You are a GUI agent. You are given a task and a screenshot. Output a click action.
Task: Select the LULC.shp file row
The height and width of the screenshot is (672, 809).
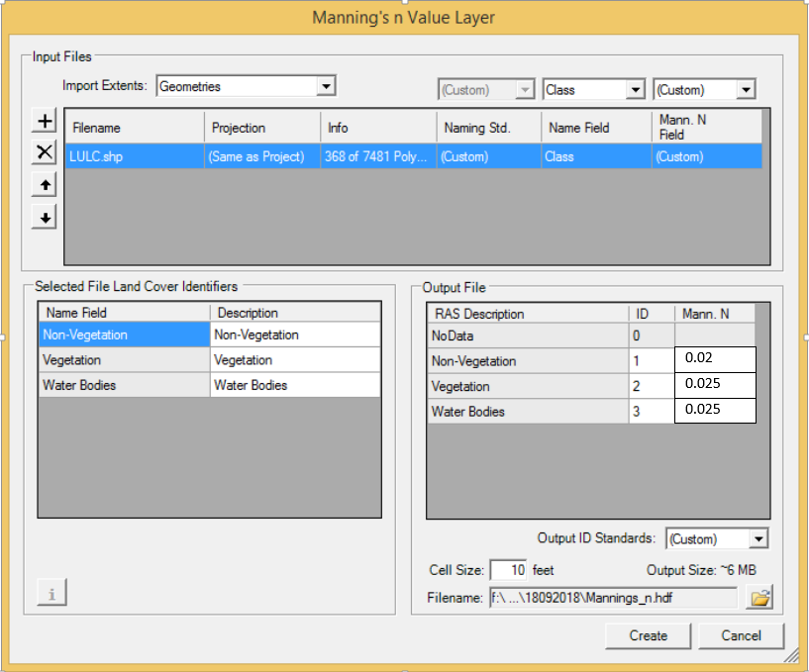point(134,156)
